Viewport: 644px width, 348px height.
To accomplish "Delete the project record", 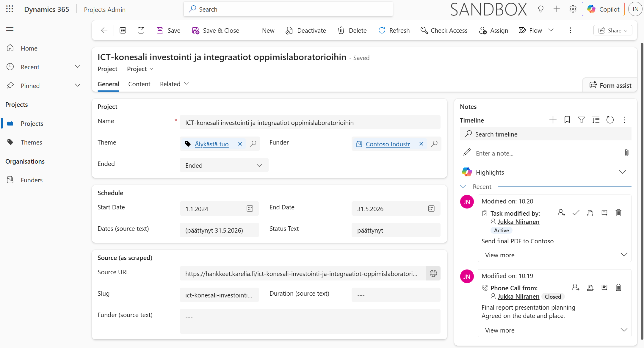I will pos(352,30).
